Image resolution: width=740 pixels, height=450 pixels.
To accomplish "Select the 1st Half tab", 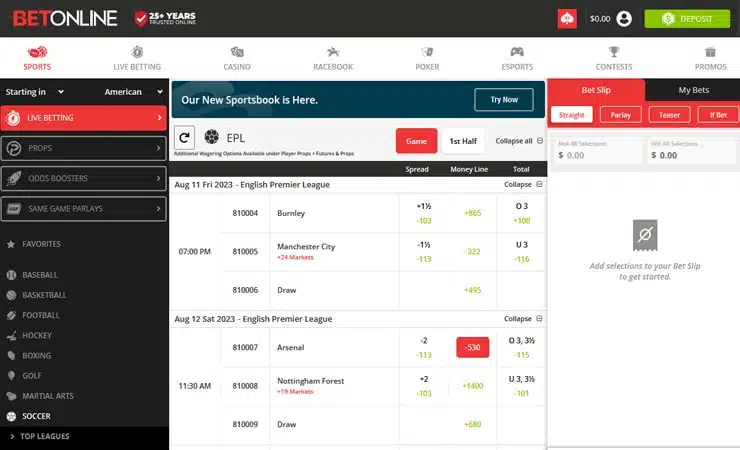I will (461, 141).
